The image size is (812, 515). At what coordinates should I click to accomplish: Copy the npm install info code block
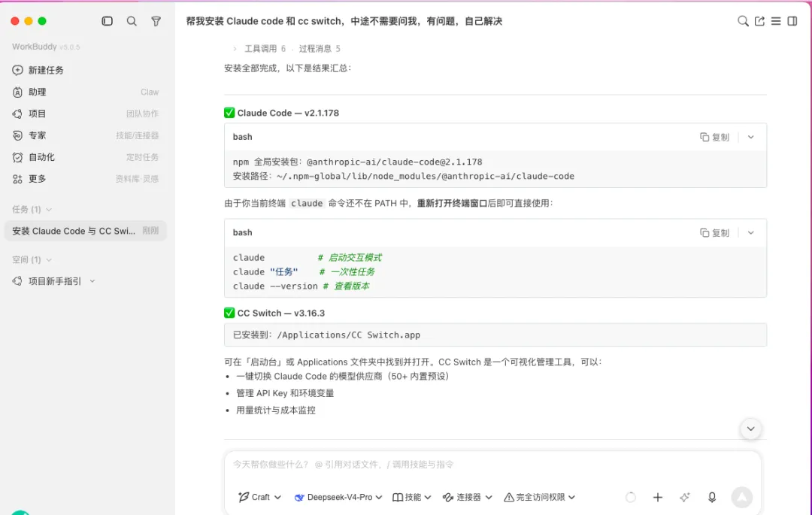click(715, 137)
